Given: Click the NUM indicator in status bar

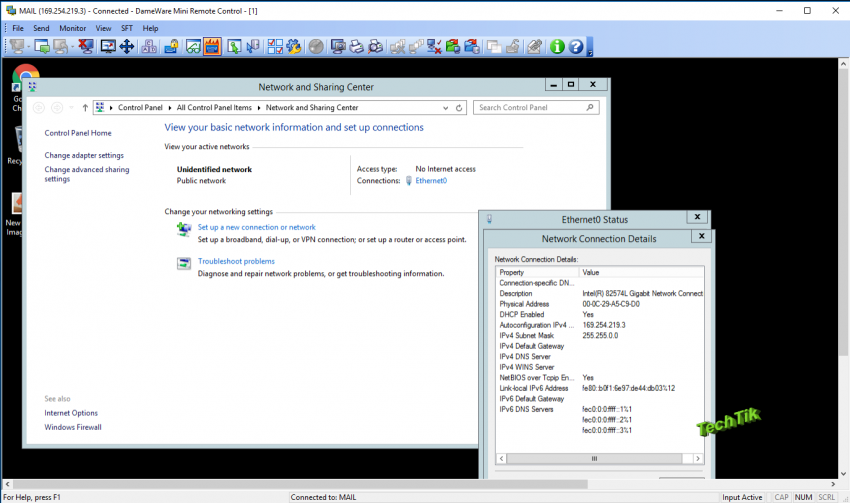Looking at the screenshot, I should click(803, 497).
